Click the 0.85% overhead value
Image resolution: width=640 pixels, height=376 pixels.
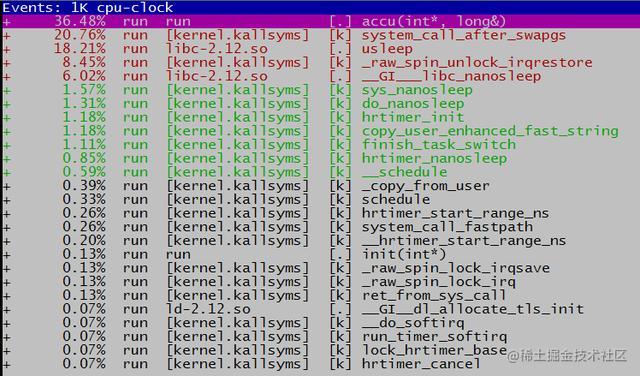(84, 158)
